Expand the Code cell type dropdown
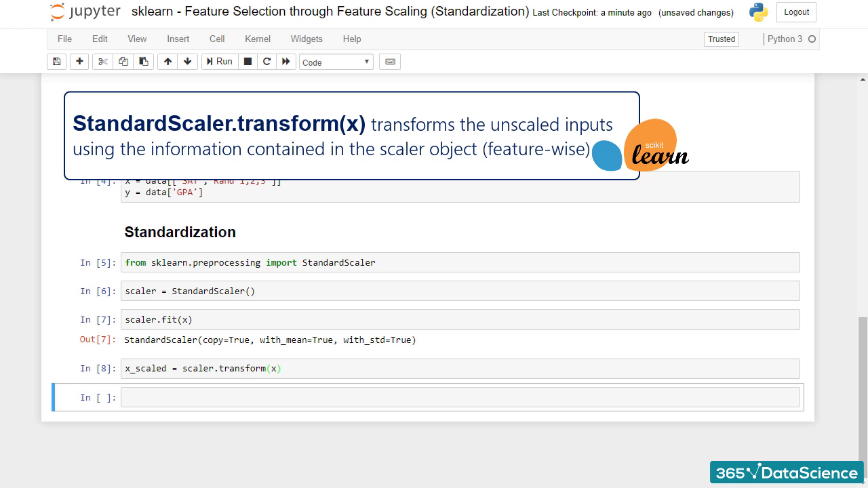Screen dimensions: 868x488 coord(336,62)
